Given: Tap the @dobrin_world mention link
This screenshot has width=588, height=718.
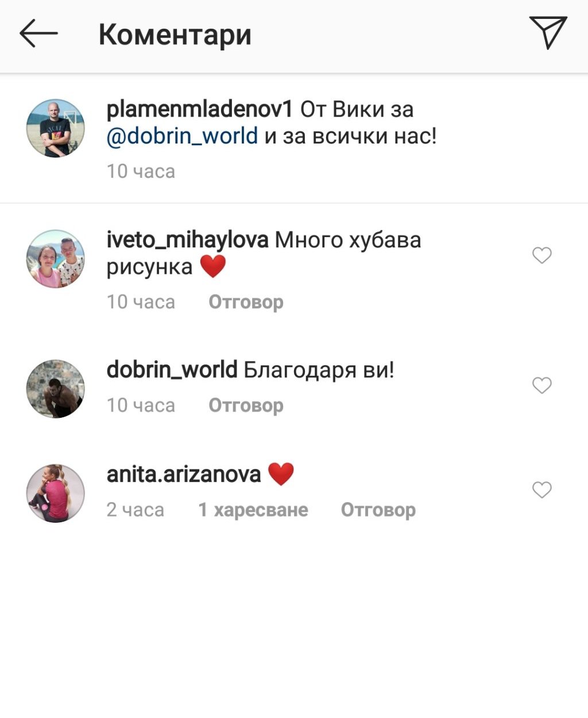Looking at the screenshot, I should pos(182,137).
